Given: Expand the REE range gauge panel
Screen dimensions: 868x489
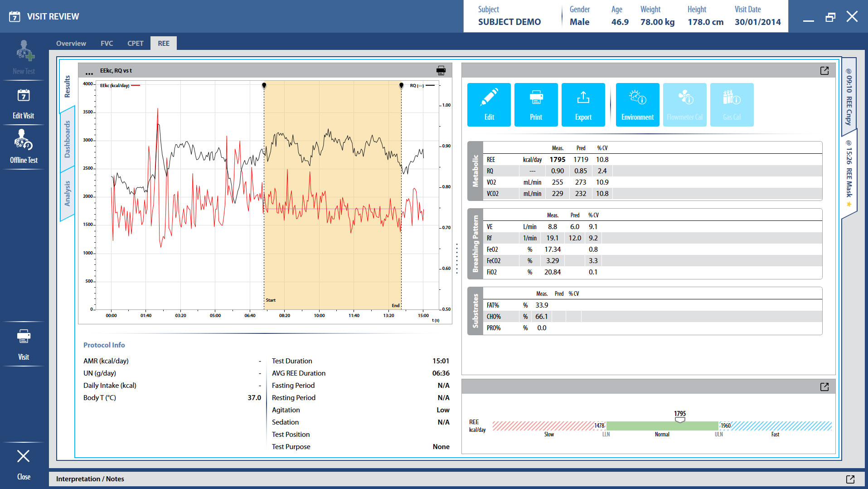Looking at the screenshot, I should [x=824, y=387].
